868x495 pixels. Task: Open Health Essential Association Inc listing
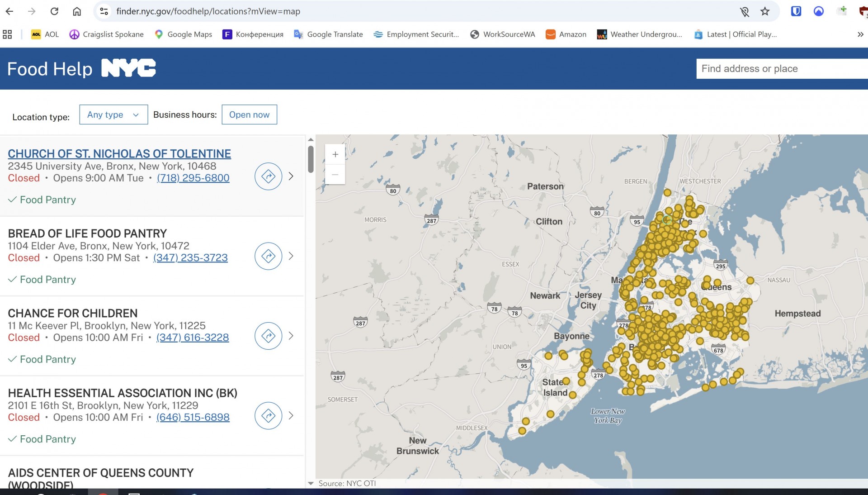(123, 393)
